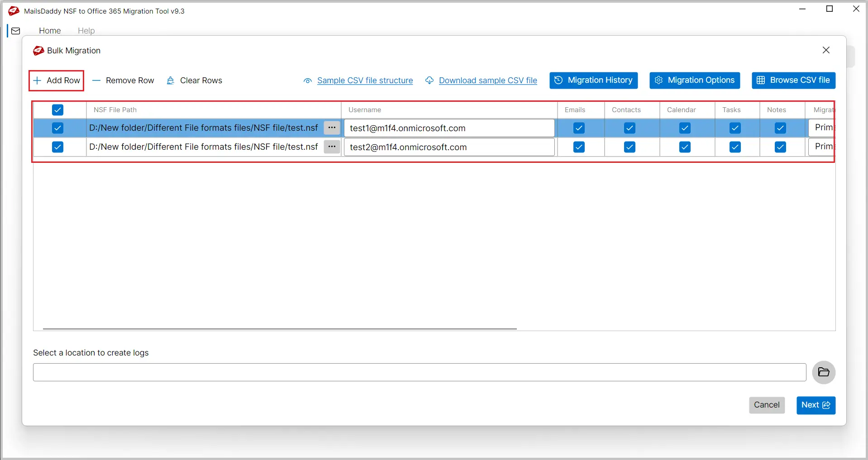Click the Remove Row minus icon
This screenshot has width=868, height=460.
(x=96, y=81)
